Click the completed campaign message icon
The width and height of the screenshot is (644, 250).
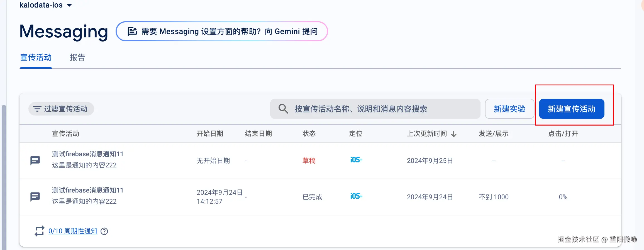(35, 197)
